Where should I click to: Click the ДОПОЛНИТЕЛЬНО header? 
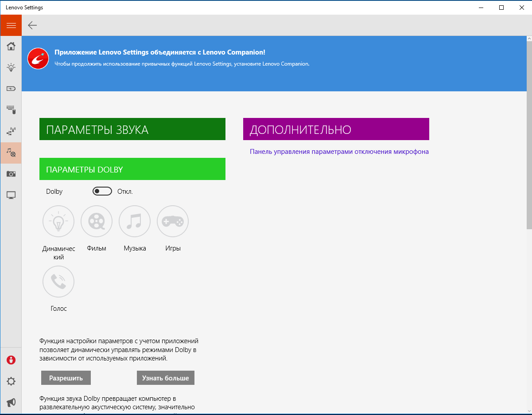point(336,129)
